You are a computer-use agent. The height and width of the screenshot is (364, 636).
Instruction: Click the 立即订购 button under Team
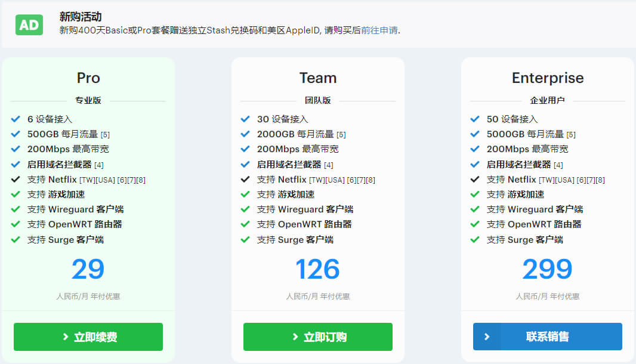coord(318,337)
